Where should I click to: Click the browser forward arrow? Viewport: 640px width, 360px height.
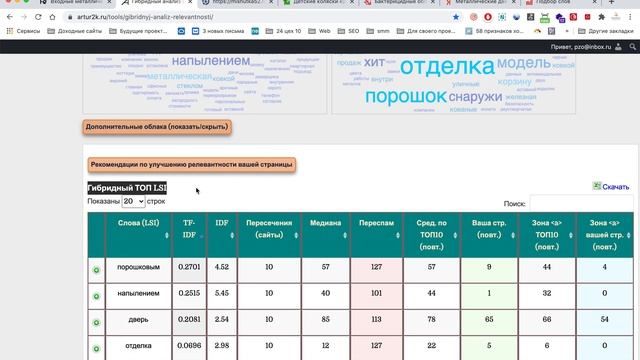pyautogui.click(x=24, y=17)
